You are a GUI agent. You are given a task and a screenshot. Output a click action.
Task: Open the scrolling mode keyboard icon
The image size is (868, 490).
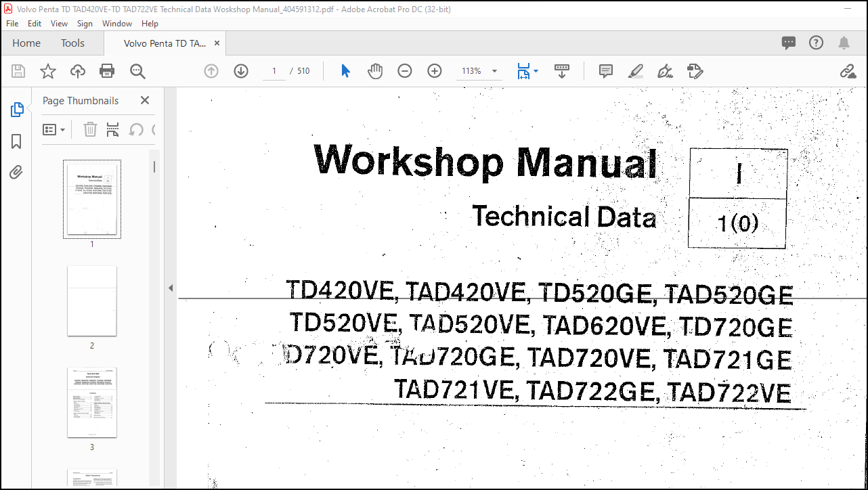562,71
